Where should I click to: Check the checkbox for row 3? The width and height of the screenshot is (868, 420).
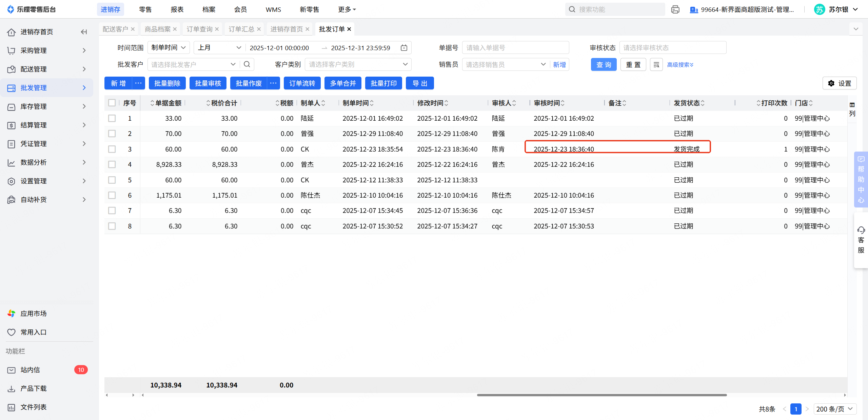point(112,149)
